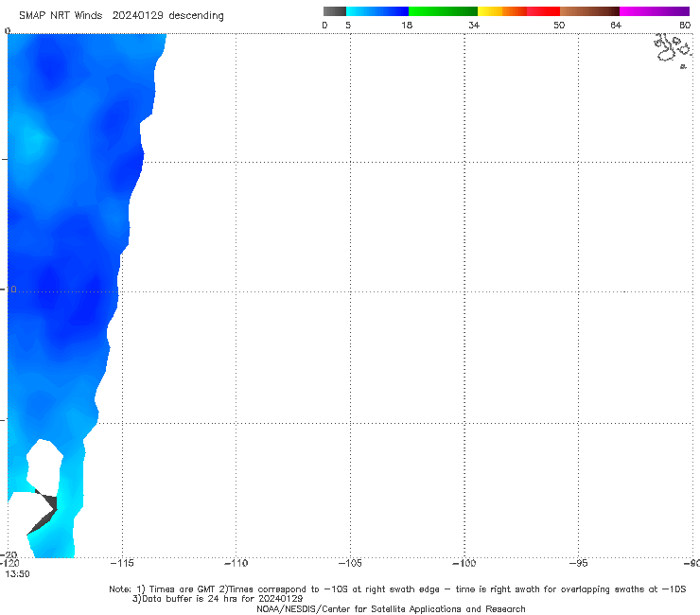Click the longitude label '-100'
The image size is (700, 615).
click(x=464, y=563)
